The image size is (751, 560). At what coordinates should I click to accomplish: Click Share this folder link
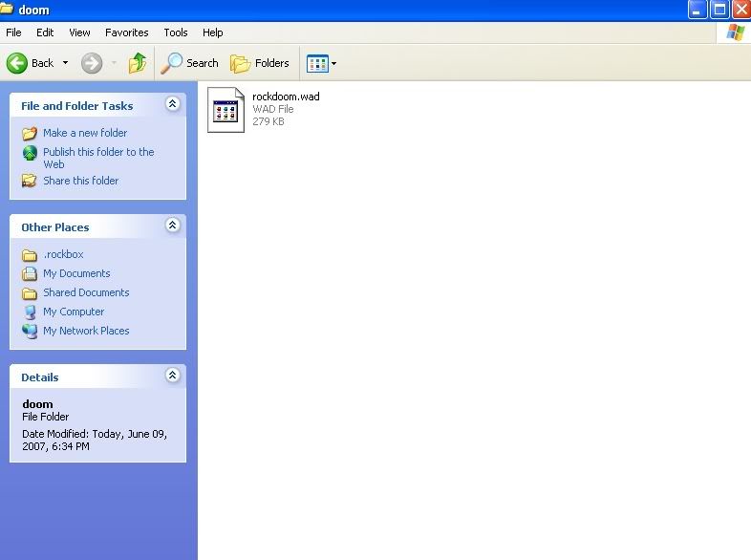coord(80,181)
